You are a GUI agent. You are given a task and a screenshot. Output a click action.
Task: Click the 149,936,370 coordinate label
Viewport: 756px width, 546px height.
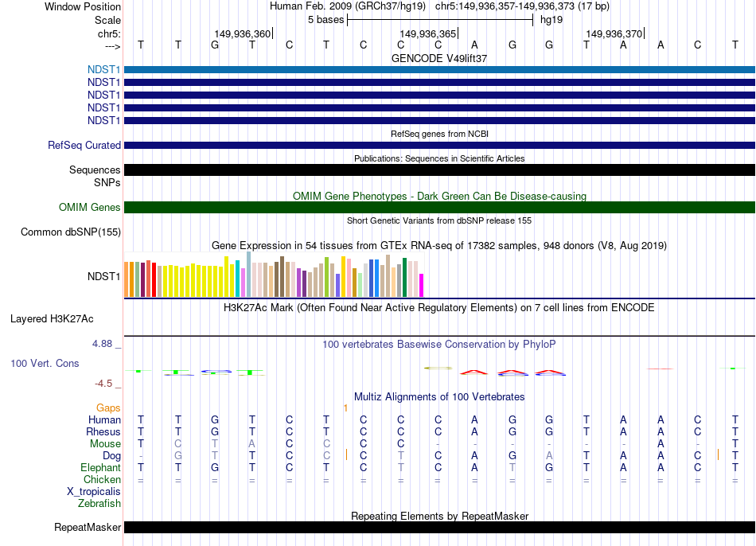614,33
